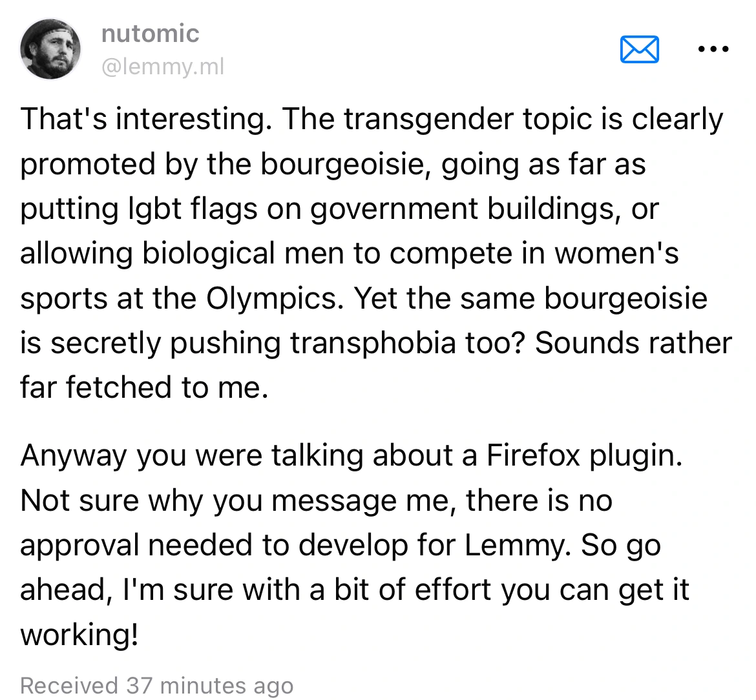Click the final word 'working!'
Image resolution: width=756 pixels, height=700 pixels.
point(79,635)
